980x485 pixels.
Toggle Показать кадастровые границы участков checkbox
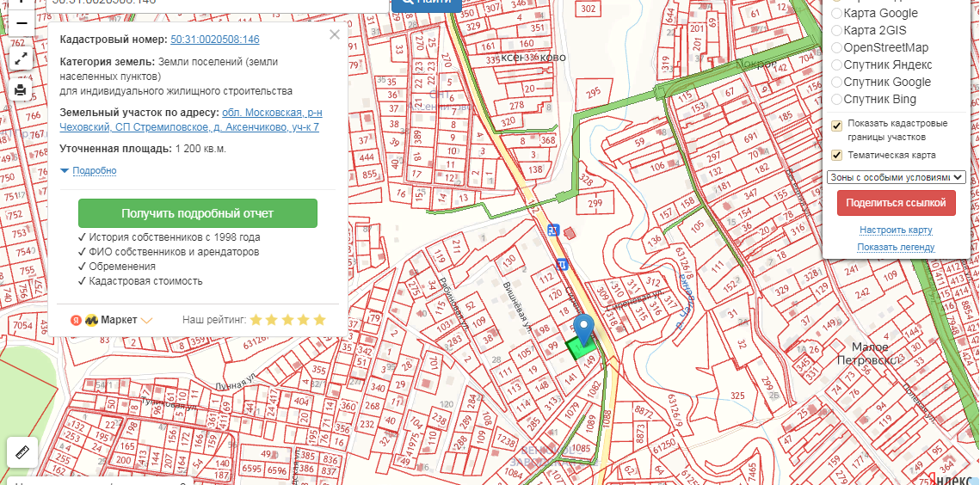pos(837,126)
